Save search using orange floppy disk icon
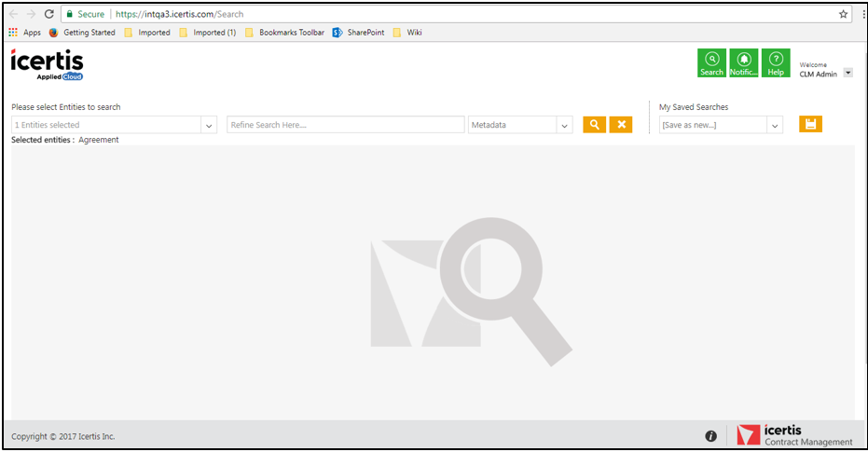Screen dimensions: 868x452 [x=810, y=124]
